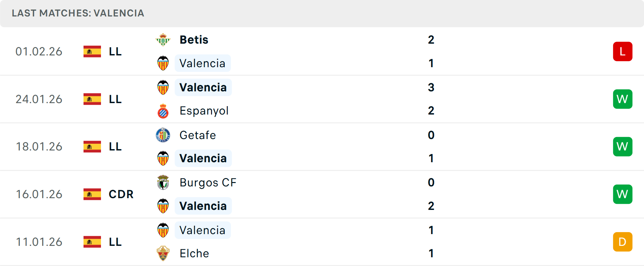Click Spain flag beside CDR competition
Viewport: 644px width, 266px height.
92,194
